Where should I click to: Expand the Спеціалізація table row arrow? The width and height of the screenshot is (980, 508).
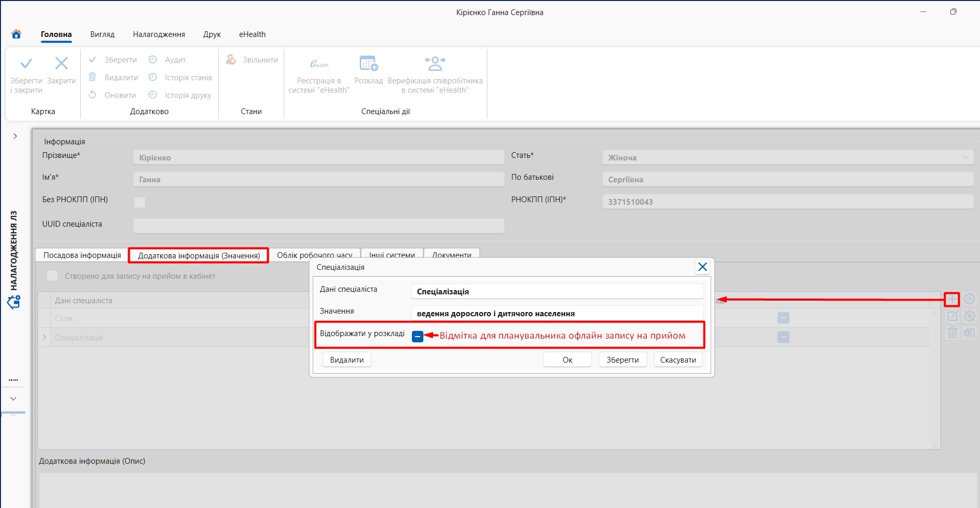pos(44,338)
